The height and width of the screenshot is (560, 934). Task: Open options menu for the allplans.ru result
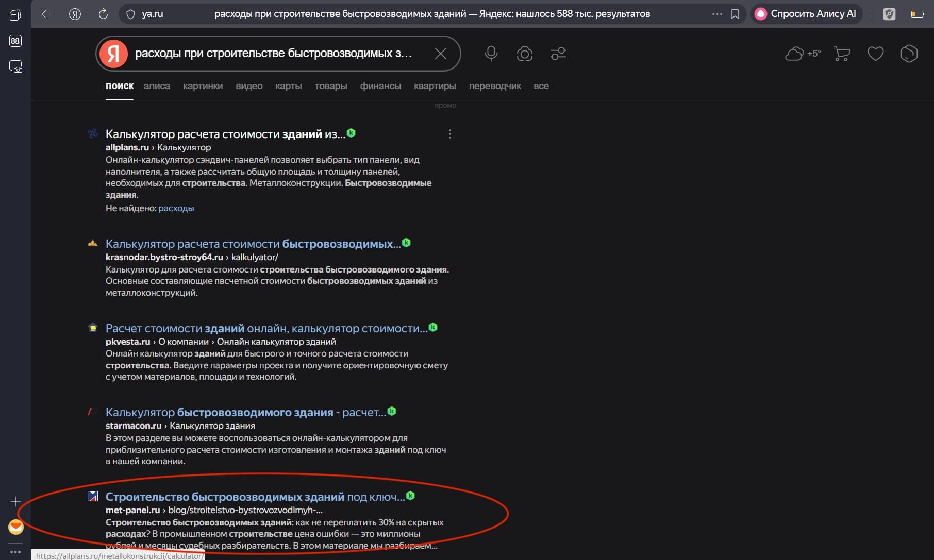[x=450, y=134]
